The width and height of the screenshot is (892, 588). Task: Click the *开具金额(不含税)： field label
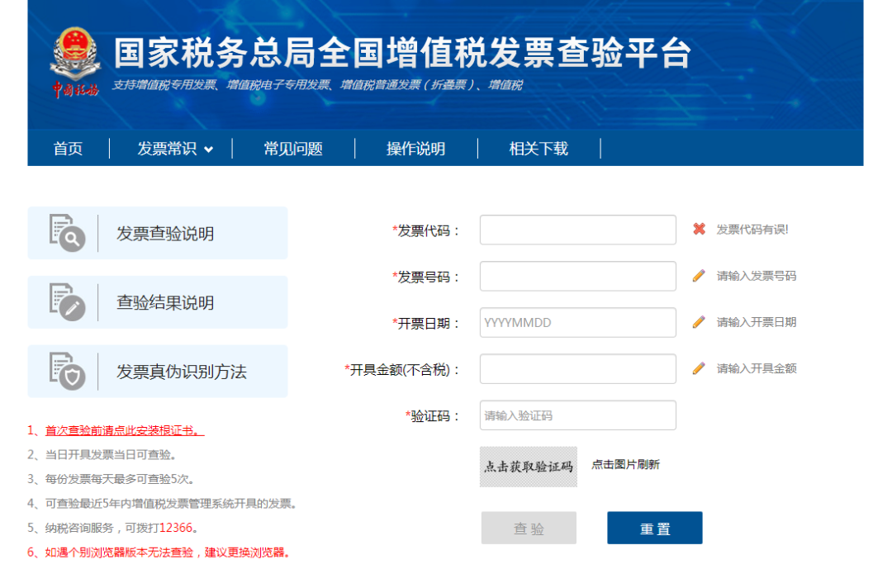[402, 370]
